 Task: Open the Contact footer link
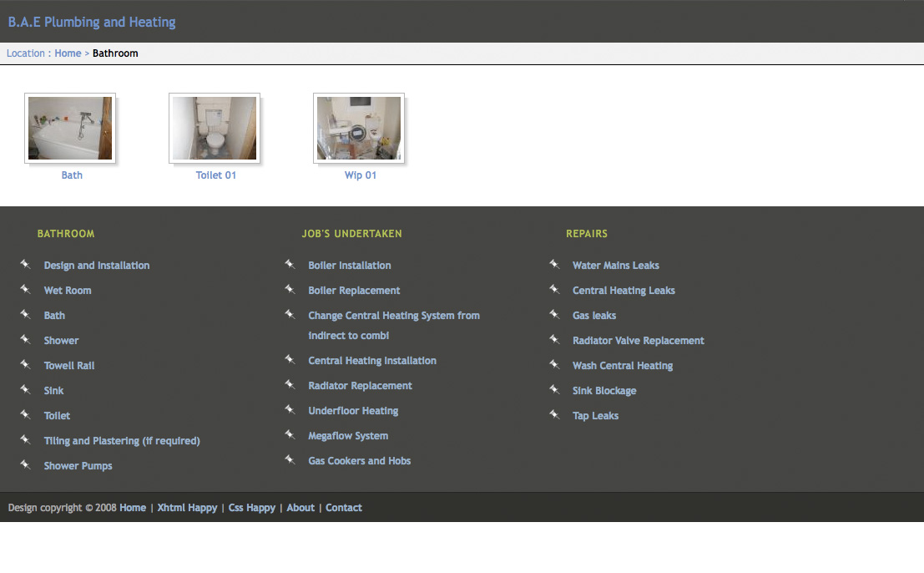[344, 508]
